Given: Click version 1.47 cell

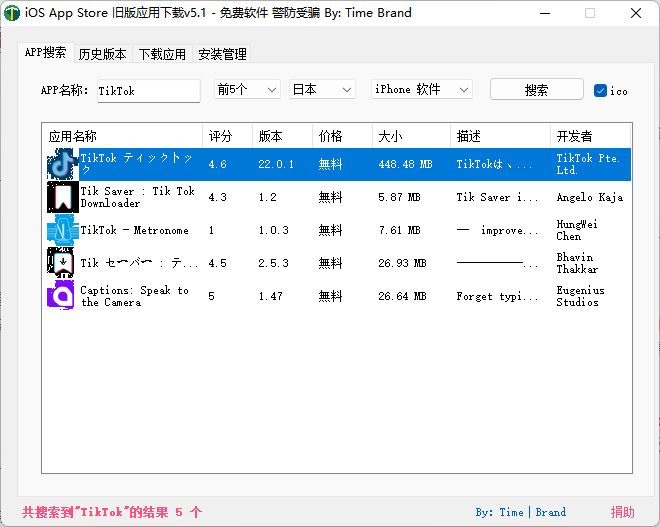Looking at the screenshot, I should click(270, 296).
